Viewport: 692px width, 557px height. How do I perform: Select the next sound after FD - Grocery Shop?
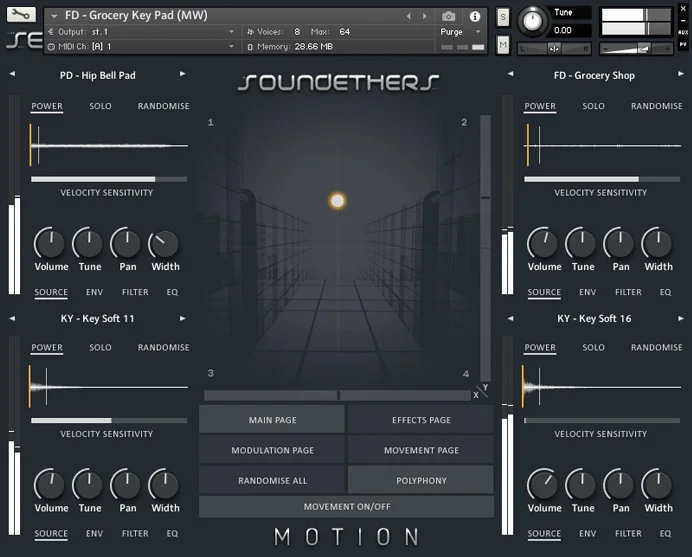coord(681,74)
